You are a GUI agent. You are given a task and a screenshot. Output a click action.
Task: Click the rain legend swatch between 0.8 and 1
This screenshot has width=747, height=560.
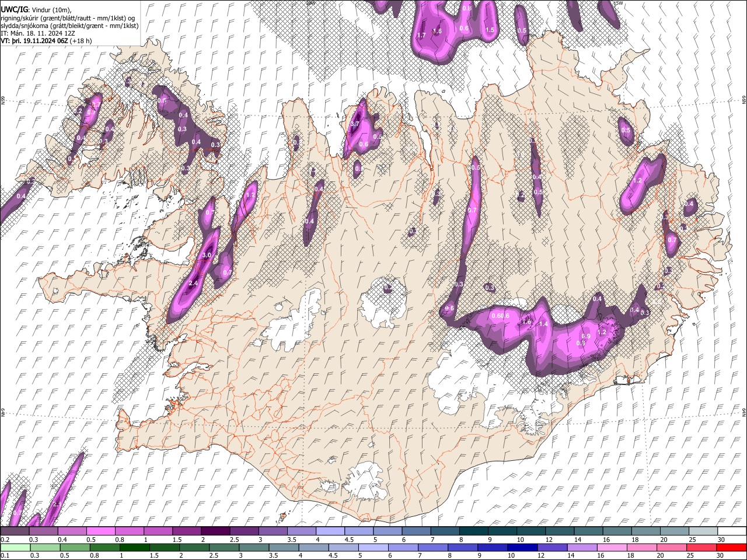(x=104, y=547)
